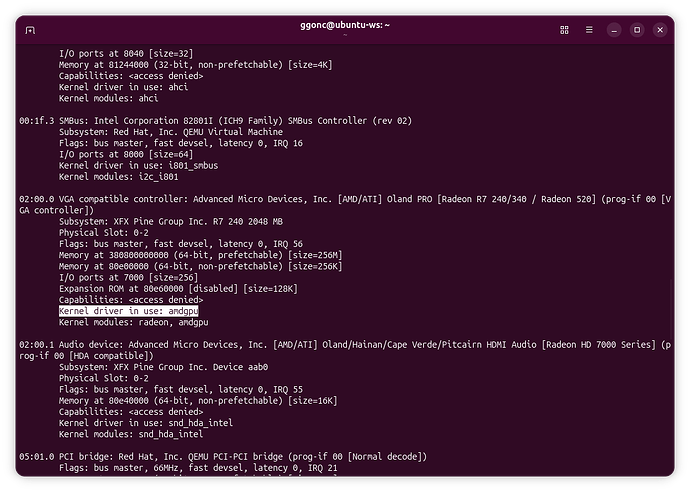The height and width of the screenshot is (491, 690).
Task: Minimize the terminal window
Action: [614, 30]
